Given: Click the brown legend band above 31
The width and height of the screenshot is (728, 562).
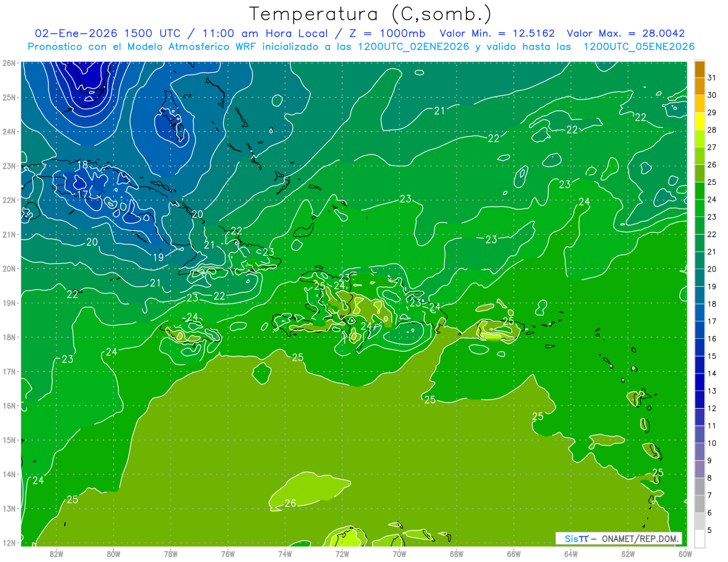Looking at the screenshot, I should [x=699, y=69].
